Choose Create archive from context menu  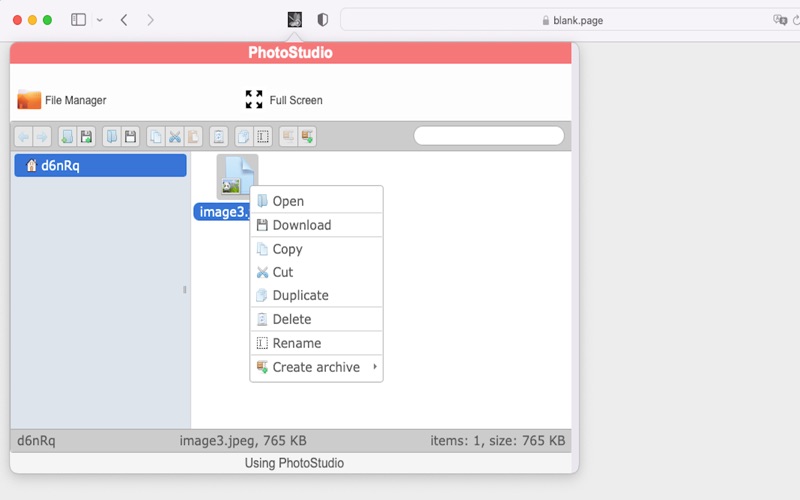coord(316,367)
